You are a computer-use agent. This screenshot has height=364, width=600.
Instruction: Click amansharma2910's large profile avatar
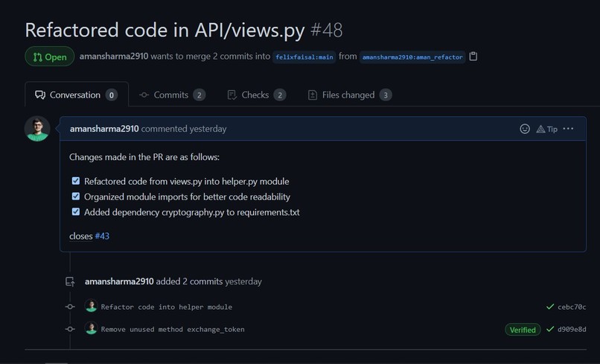37,129
